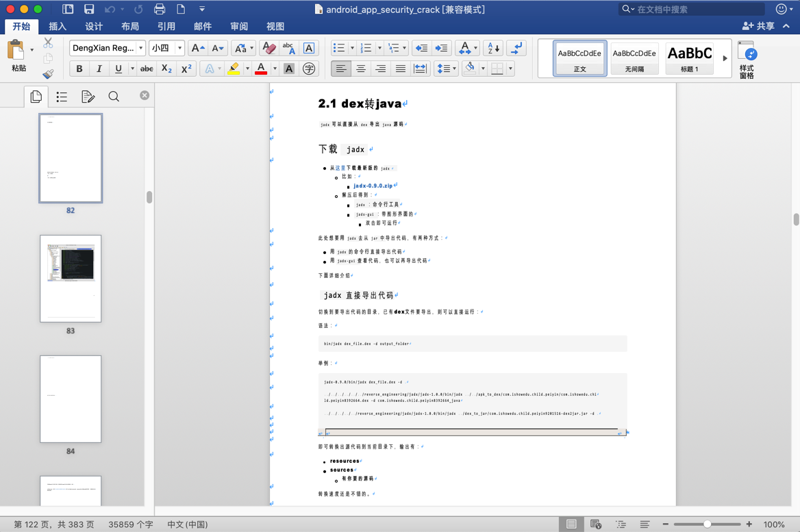Expand styles gallery arrow
The height and width of the screenshot is (532, 800).
[x=725, y=58]
